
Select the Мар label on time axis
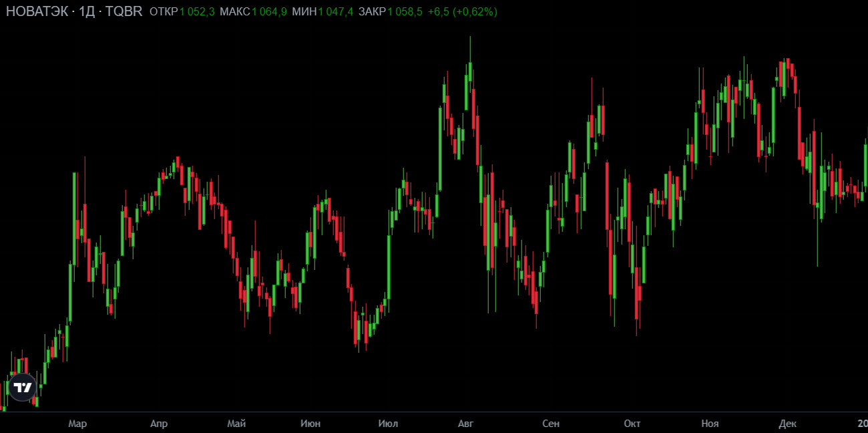coord(77,424)
